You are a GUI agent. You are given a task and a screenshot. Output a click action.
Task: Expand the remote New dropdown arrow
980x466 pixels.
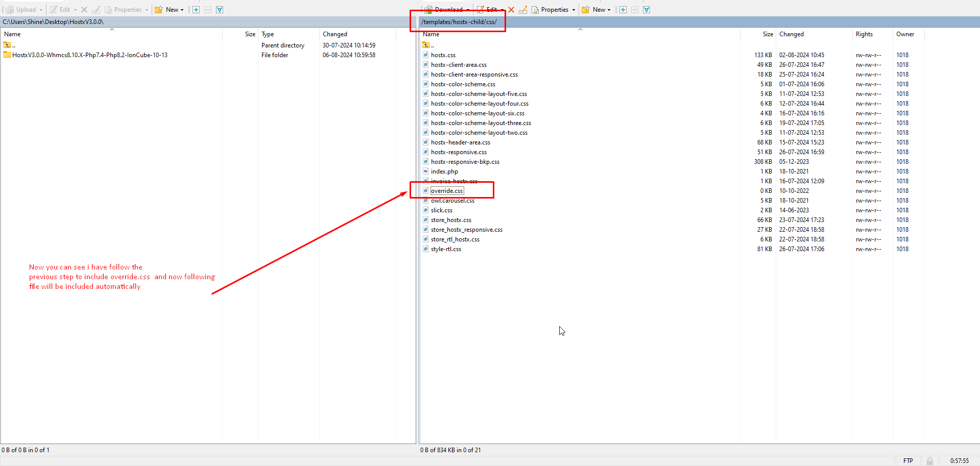coord(609,10)
